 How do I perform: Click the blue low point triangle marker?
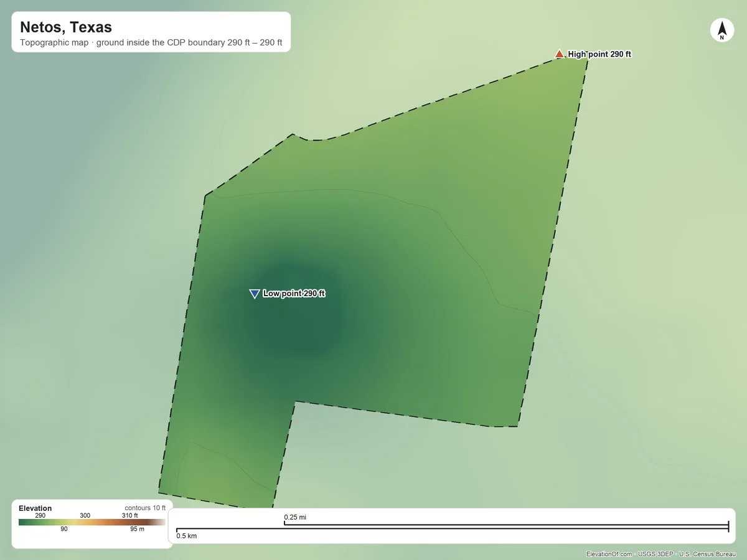[254, 294]
